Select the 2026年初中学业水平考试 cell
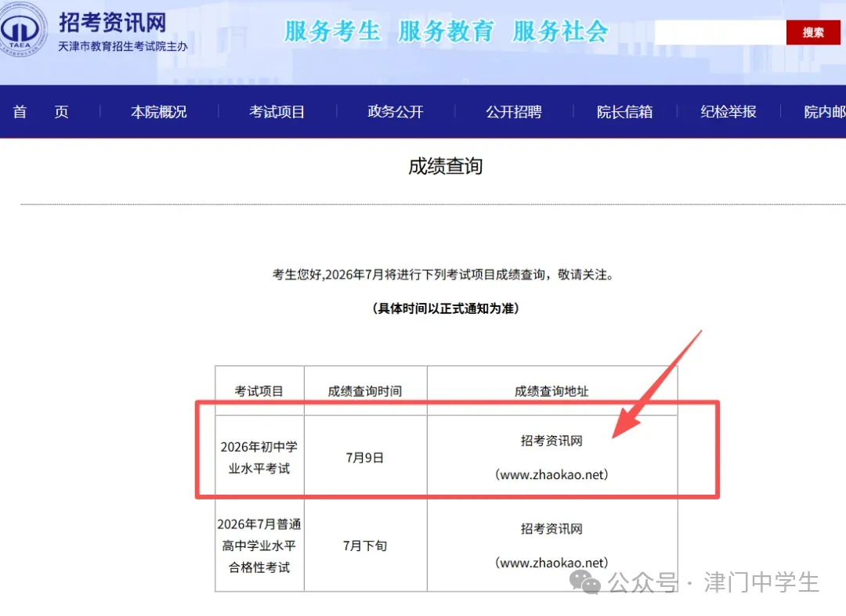 (259, 458)
